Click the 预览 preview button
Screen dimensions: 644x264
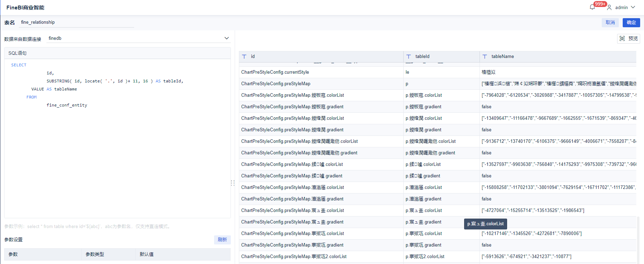pos(629,38)
